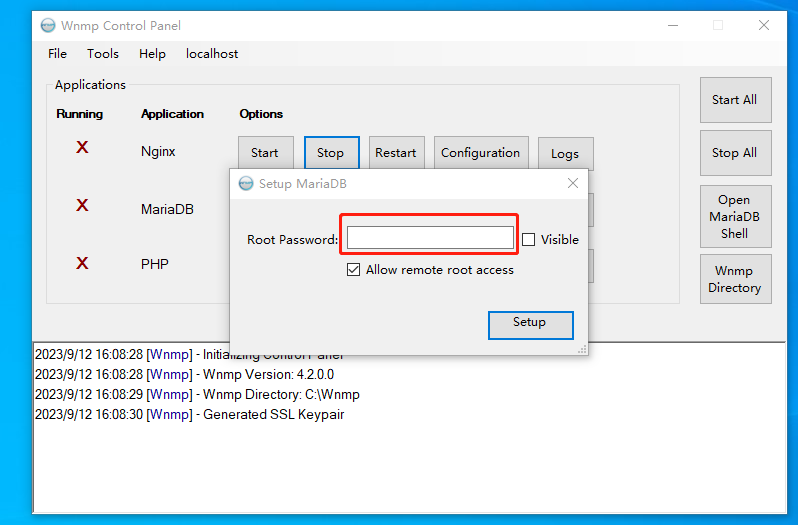Click the Nginx Stop button
This screenshot has height=525, width=798.
point(331,153)
